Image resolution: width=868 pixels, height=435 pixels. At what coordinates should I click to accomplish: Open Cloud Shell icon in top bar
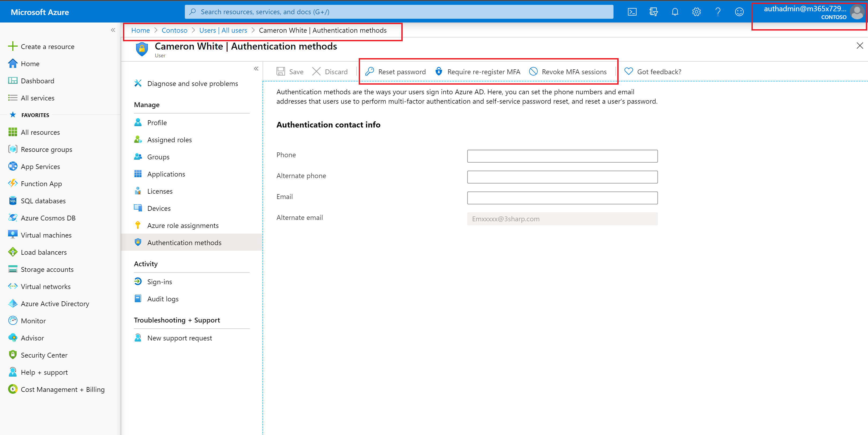click(x=632, y=12)
